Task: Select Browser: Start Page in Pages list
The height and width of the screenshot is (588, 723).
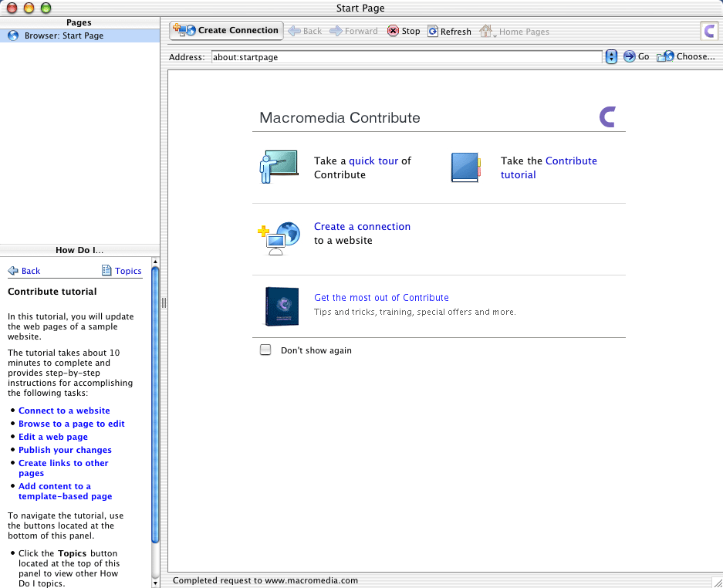Action: [x=79, y=35]
